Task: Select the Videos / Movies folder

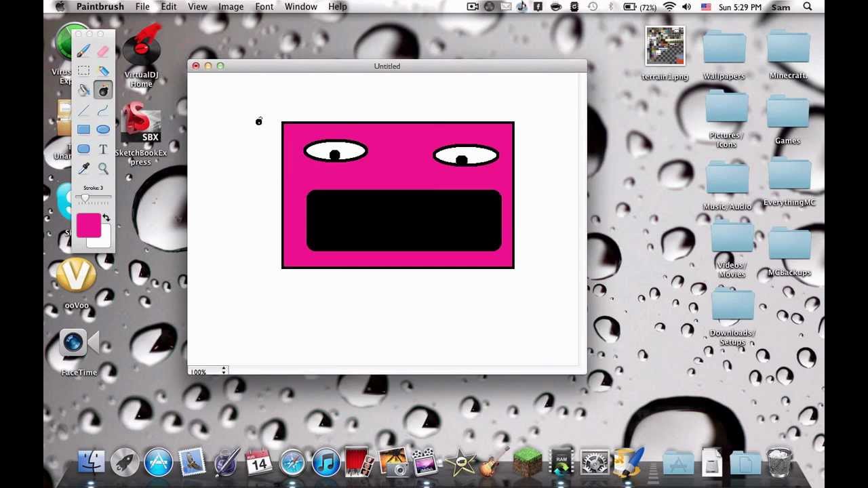Action: click(x=732, y=249)
